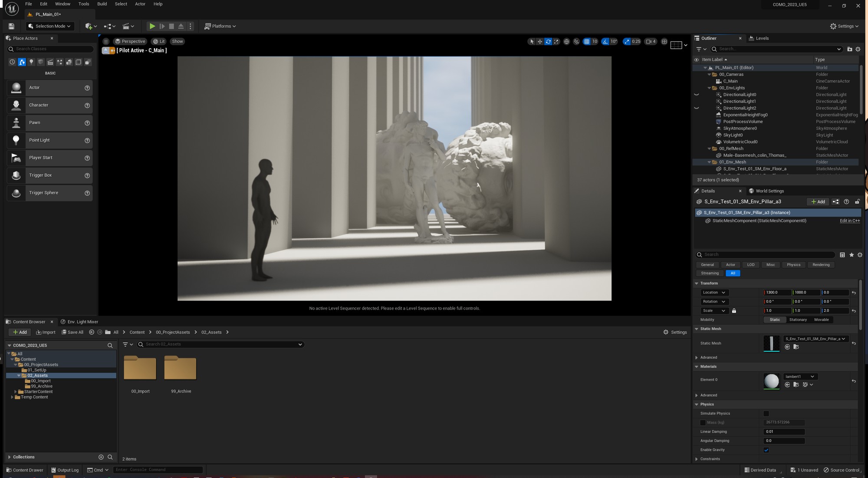Open the Actor menu
The width and height of the screenshot is (868, 478).
click(140, 4)
